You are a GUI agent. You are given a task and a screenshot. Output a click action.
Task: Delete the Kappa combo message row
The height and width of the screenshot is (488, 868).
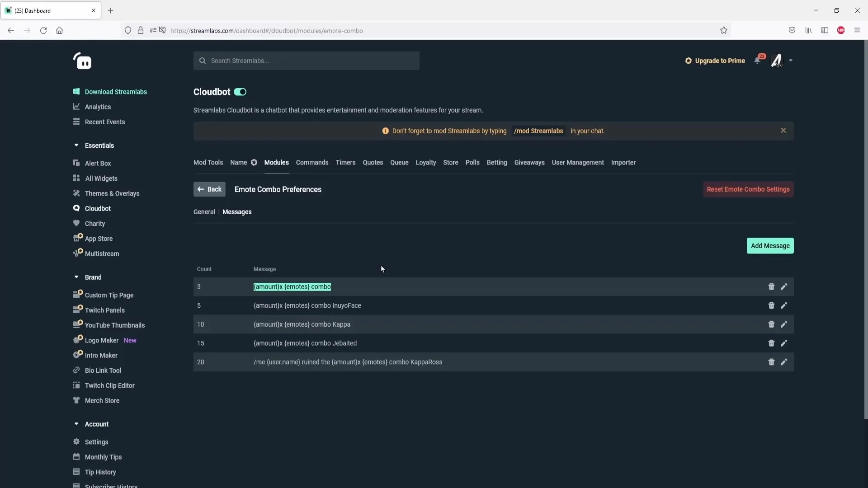(771, 324)
